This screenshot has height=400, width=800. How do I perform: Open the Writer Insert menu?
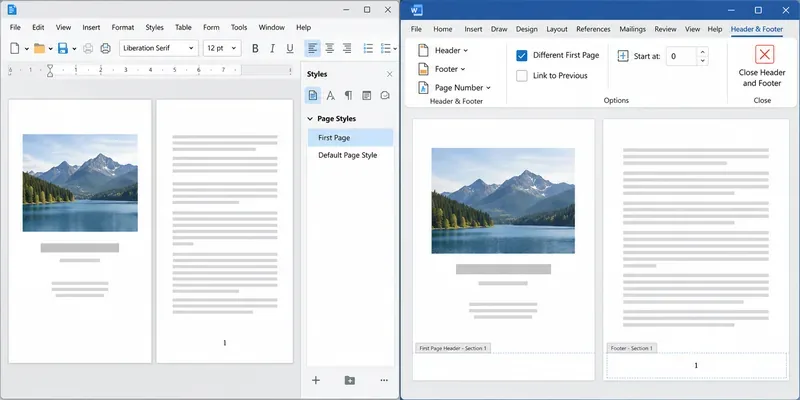(x=91, y=28)
